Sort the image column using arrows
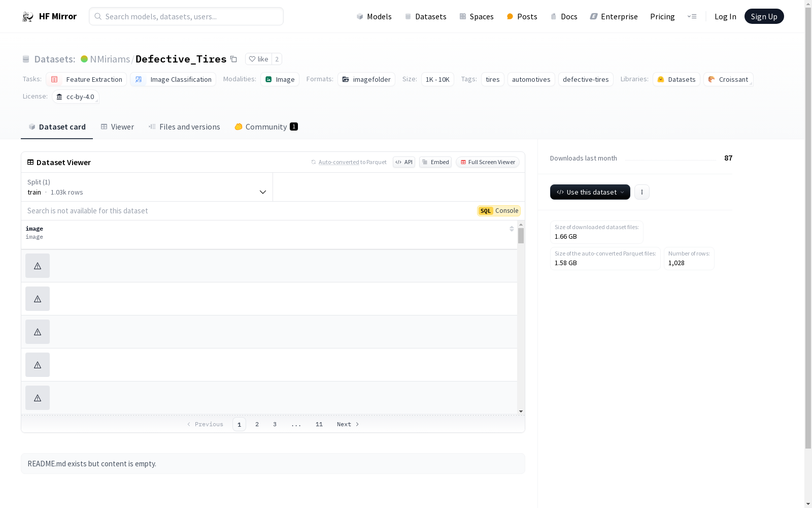 pyautogui.click(x=511, y=229)
